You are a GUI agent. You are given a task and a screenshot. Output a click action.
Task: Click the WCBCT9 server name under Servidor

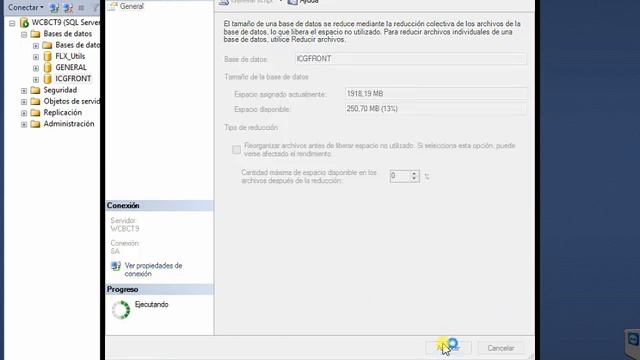125,229
